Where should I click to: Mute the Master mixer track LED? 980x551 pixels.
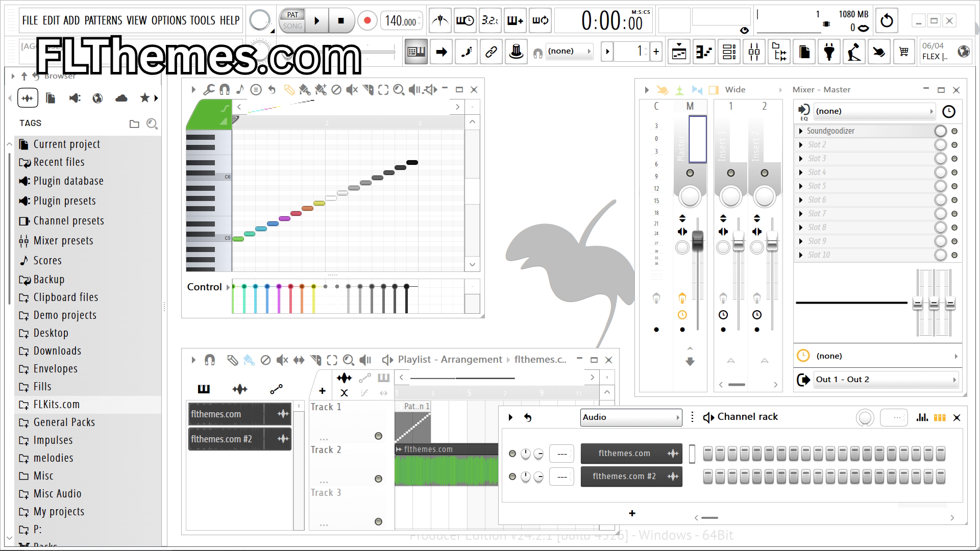coord(690,173)
